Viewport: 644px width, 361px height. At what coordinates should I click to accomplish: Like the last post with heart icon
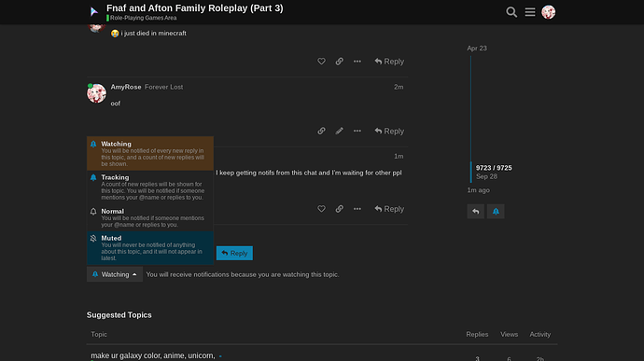(x=321, y=209)
